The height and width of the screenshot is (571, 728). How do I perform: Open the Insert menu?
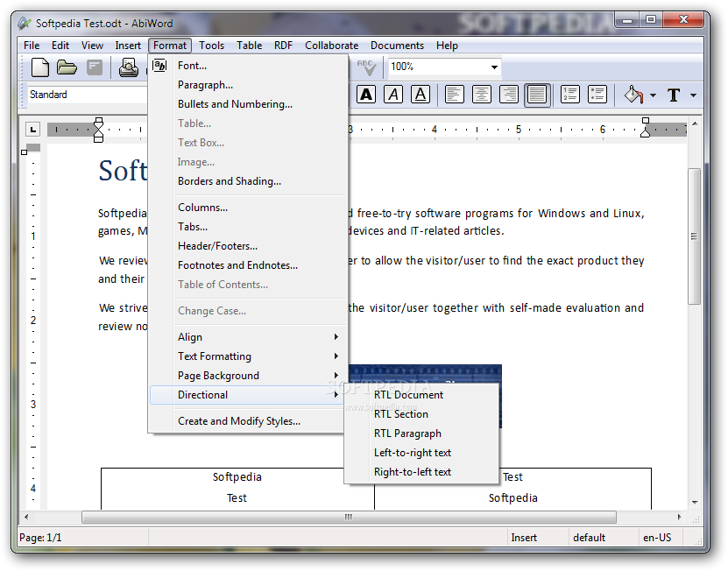click(128, 46)
